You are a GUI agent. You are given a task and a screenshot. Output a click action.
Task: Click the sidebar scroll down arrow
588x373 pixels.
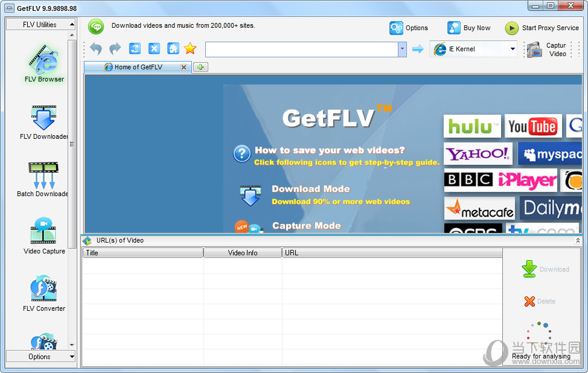(x=72, y=345)
